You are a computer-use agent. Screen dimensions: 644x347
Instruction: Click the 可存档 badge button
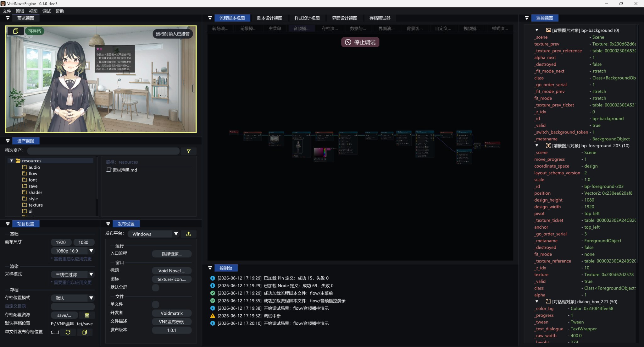tap(35, 31)
